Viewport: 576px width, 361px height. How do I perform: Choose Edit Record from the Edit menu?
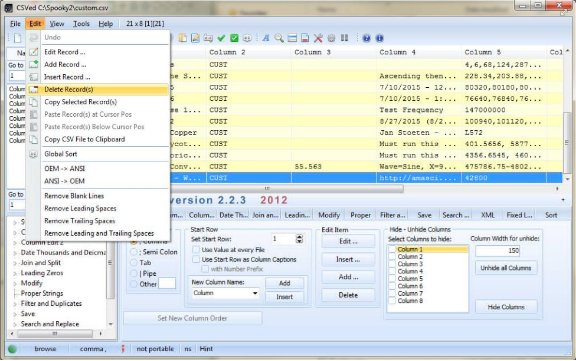98,52
